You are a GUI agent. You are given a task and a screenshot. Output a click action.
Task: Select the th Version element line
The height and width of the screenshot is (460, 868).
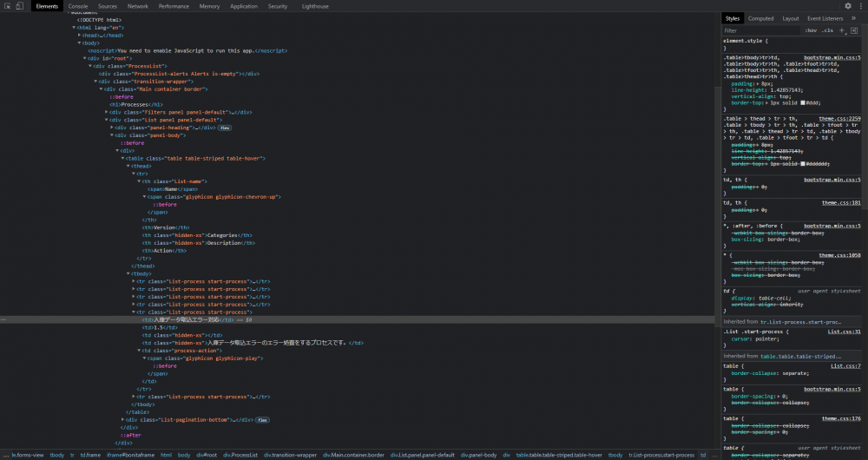[166, 227]
